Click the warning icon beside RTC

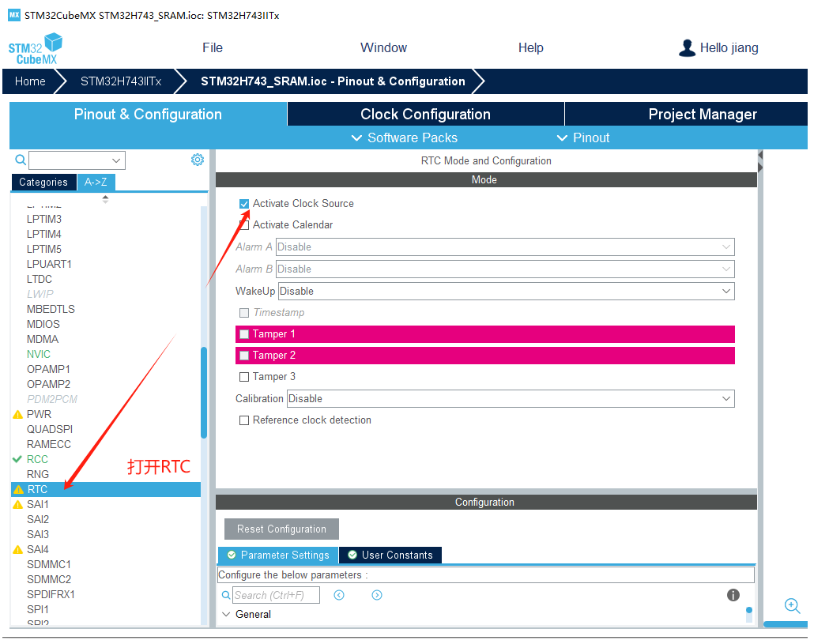tap(18, 490)
